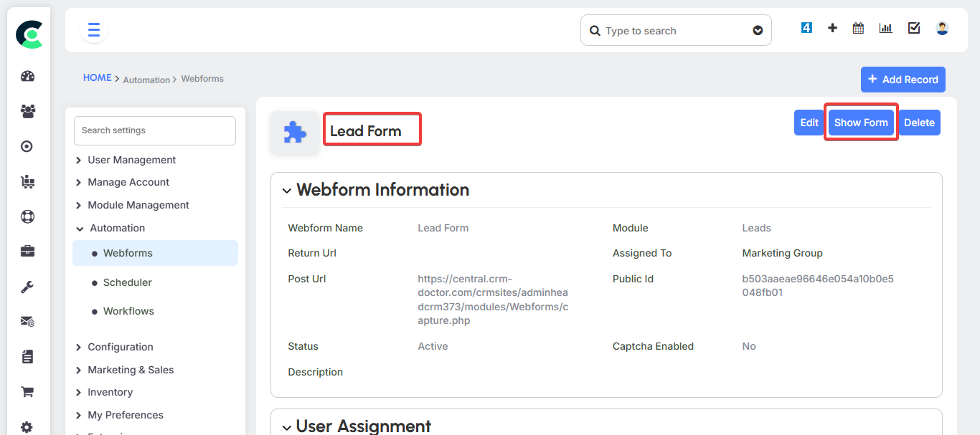Switch to the Workflows menu item
Image resolution: width=980 pixels, height=435 pixels.
128,310
